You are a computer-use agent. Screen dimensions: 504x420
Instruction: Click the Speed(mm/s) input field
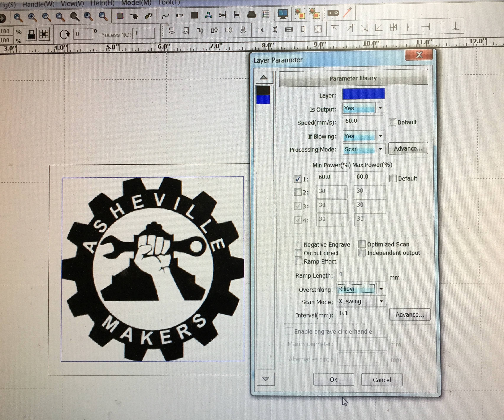pyautogui.click(x=364, y=121)
